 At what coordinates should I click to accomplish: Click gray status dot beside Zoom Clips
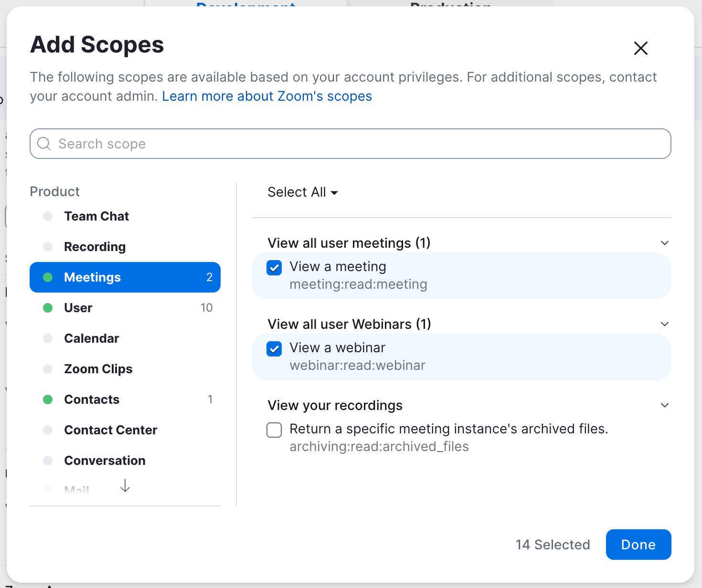tap(48, 369)
